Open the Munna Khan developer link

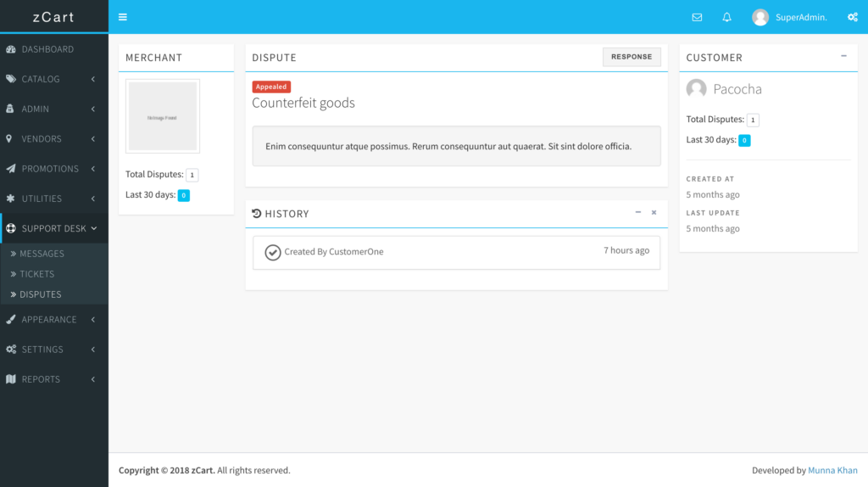(832, 470)
